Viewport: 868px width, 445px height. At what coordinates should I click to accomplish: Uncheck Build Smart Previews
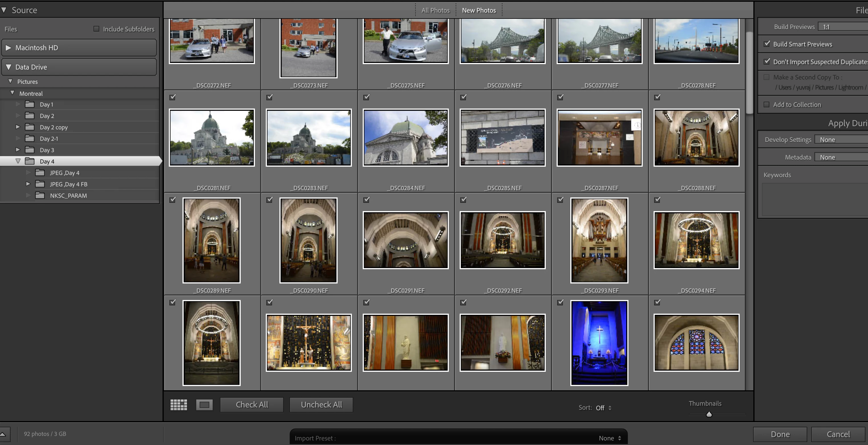pos(767,44)
